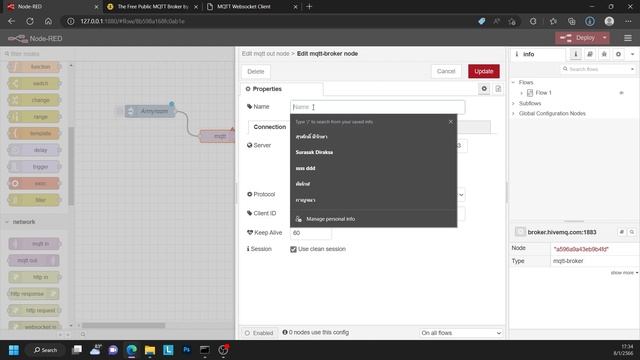Focus the Name input field
This screenshot has width=640, height=360.
pyautogui.click(x=378, y=107)
